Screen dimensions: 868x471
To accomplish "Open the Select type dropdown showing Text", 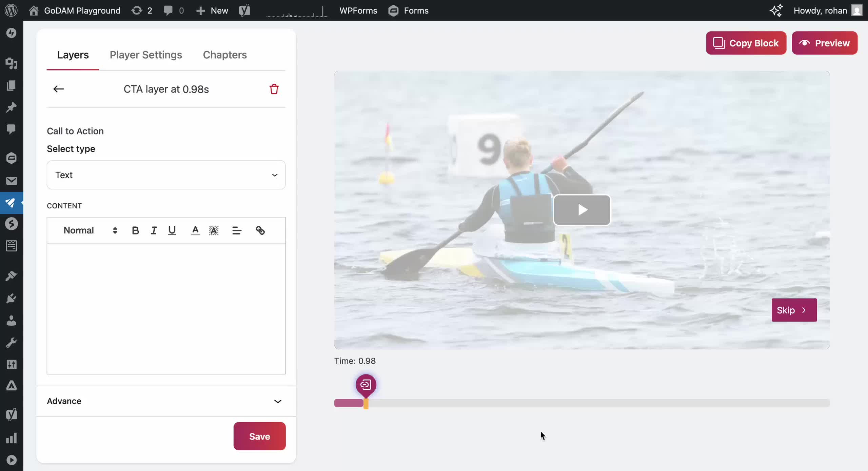I will [x=166, y=175].
